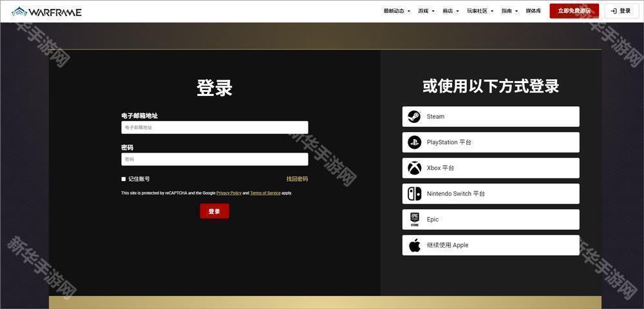Open the 指南 guide menu
Image resolution: width=644 pixels, height=309 pixels.
pyautogui.click(x=509, y=11)
